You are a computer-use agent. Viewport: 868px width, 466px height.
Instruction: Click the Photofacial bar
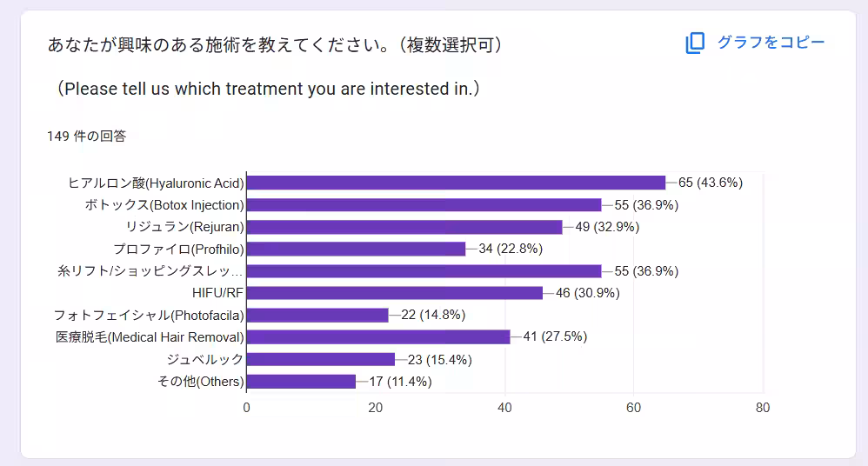(317, 315)
